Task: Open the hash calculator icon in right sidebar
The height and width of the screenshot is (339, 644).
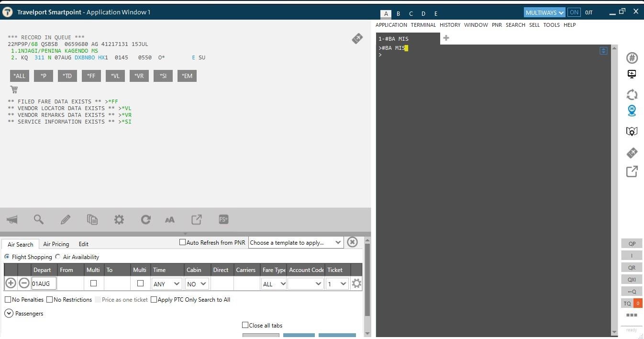Action: pos(632,58)
